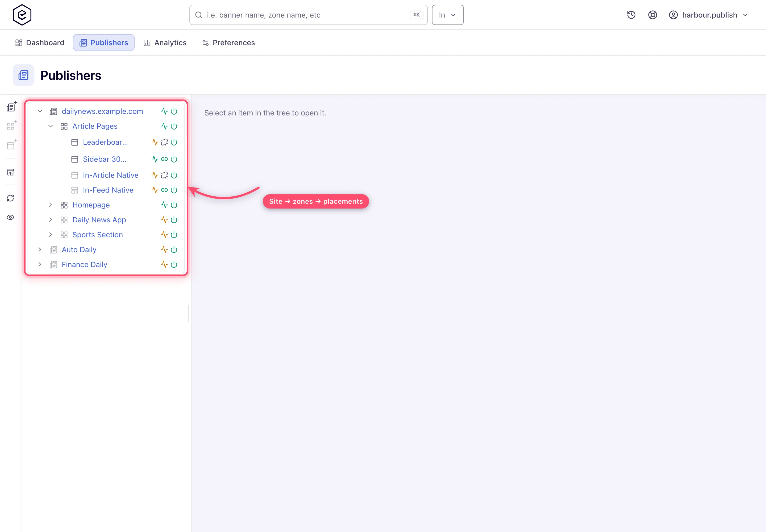Open the 'In' search scope dropdown
The height and width of the screenshot is (532, 766).
point(448,15)
